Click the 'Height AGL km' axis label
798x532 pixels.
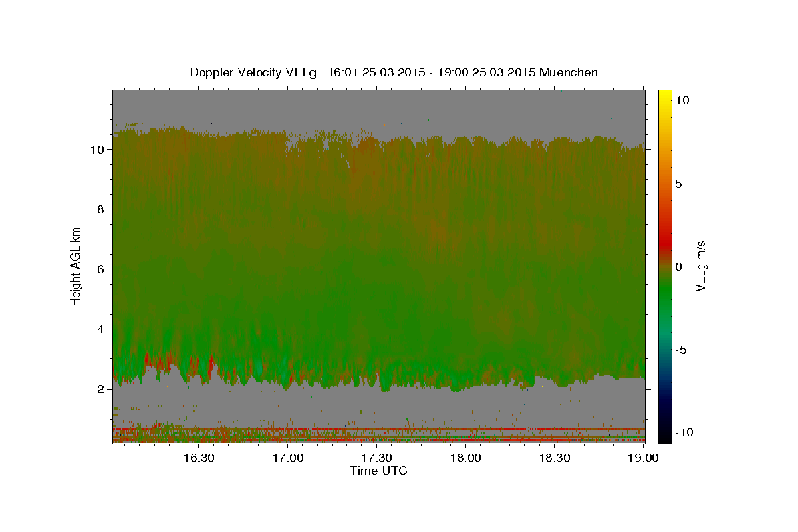point(76,267)
